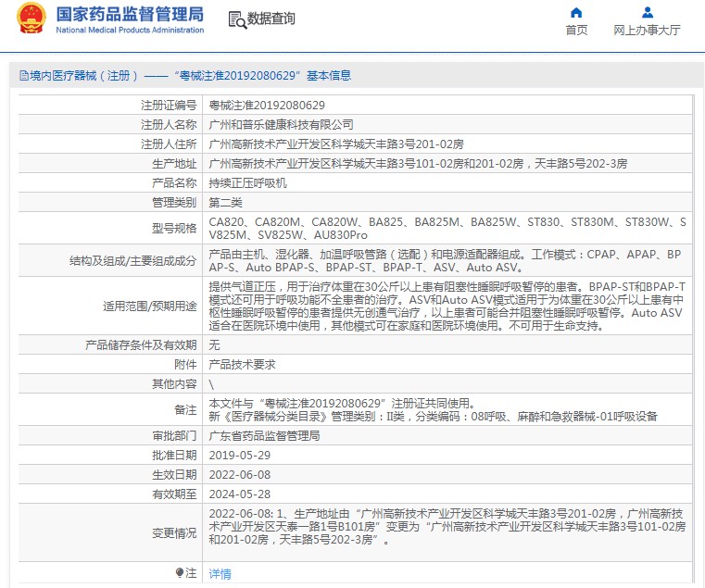Select structure text starting 产品由主机
705x588 pixels.
tap(445, 261)
